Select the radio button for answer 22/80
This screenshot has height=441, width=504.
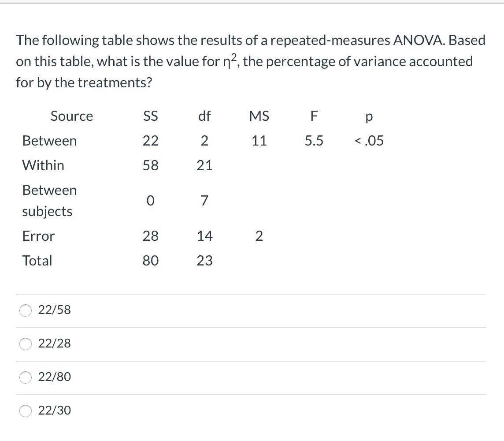click(25, 377)
